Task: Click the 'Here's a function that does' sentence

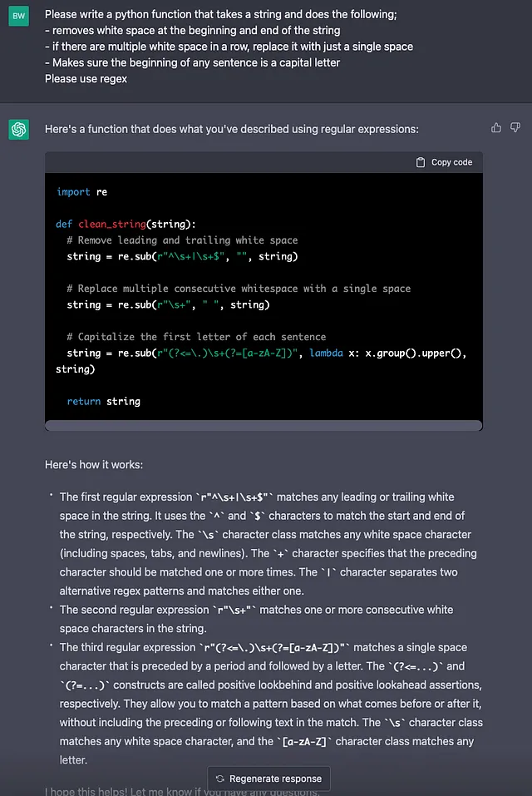Action: pyautogui.click(x=231, y=129)
